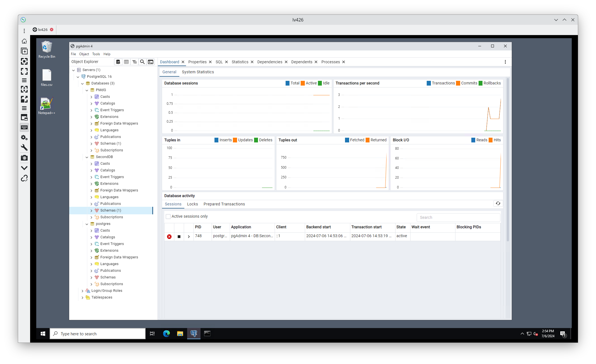Image resolution: width=596 pixels, height=364 pixels.
Task: Switch to the SQL tab
Action: (x=219, y=62)
